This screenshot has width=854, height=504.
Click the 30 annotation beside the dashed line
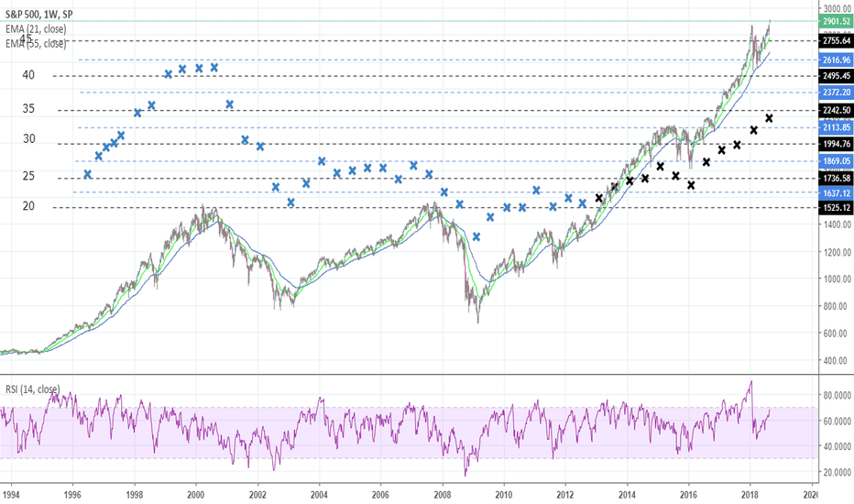coord(29,139)
